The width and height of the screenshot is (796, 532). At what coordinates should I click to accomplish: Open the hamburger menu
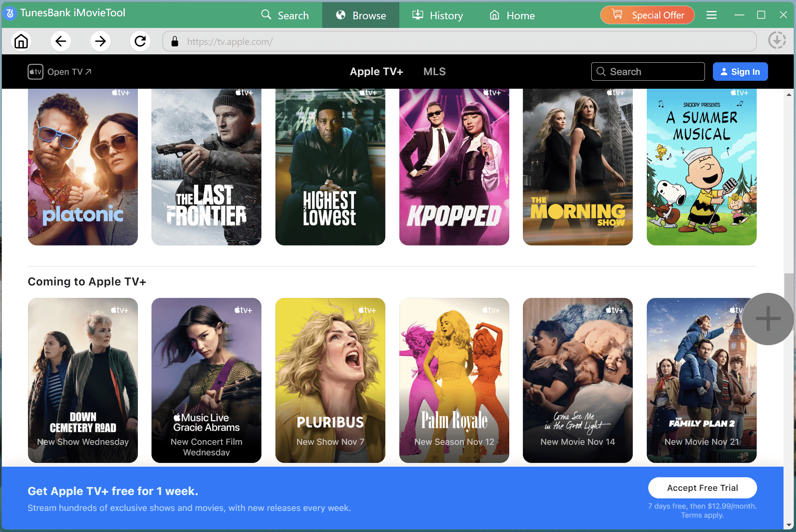click(711, 15)
